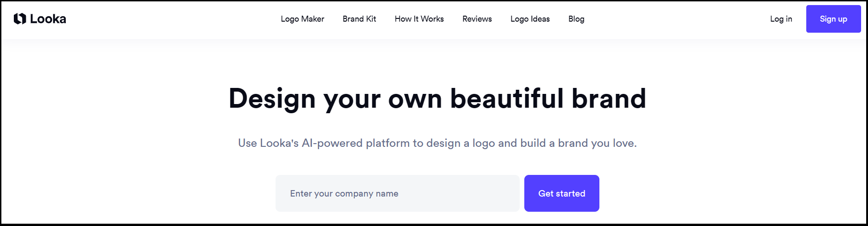This screenshot has height=226, width=868.
Task: Click the word "Design" in the headline
Action: tap(272, 99)
